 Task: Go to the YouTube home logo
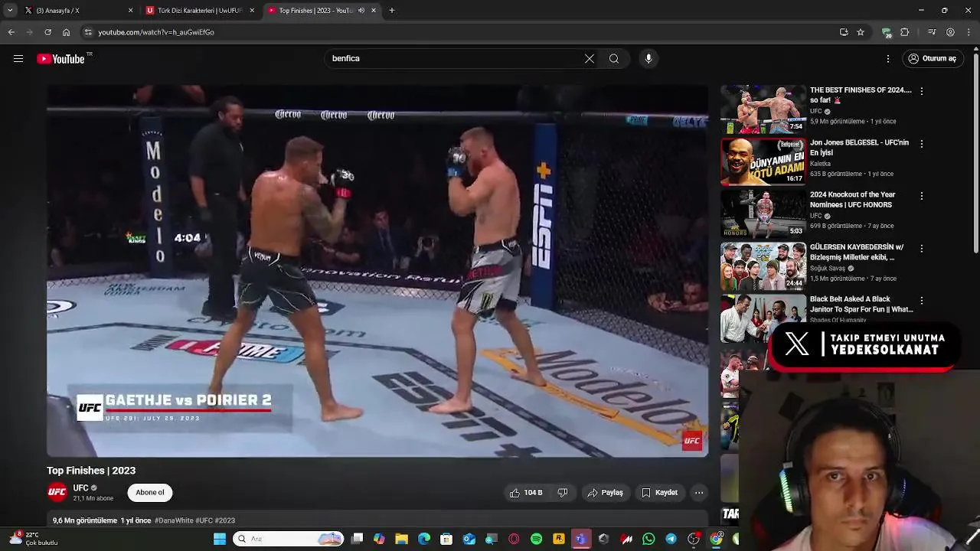click(x=61, y=59)
